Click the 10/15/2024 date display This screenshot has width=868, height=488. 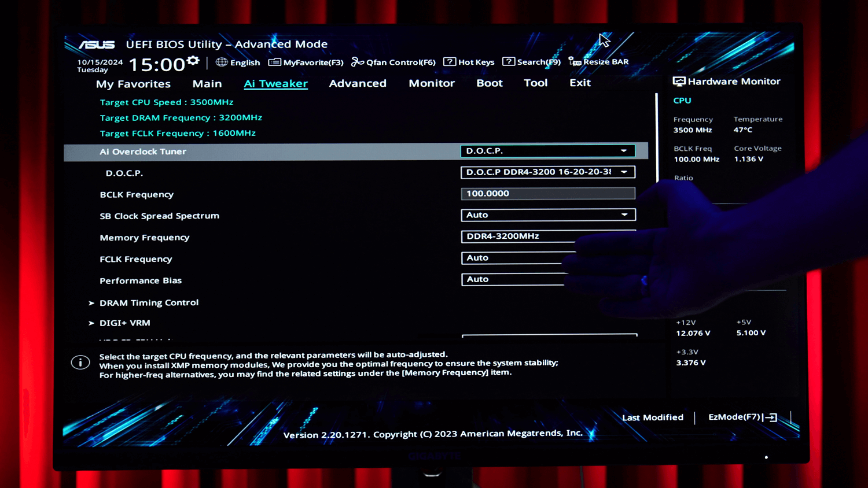point(100,62)
